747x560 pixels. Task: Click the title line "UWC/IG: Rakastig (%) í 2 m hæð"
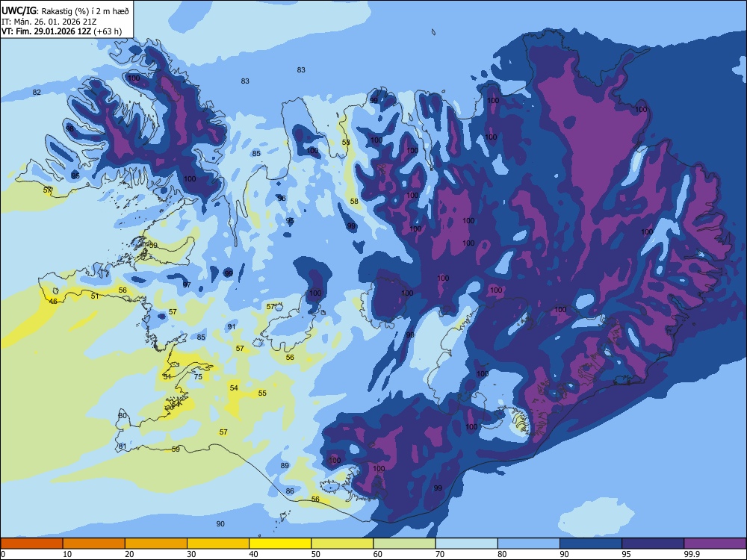click(x=65, y=11)
